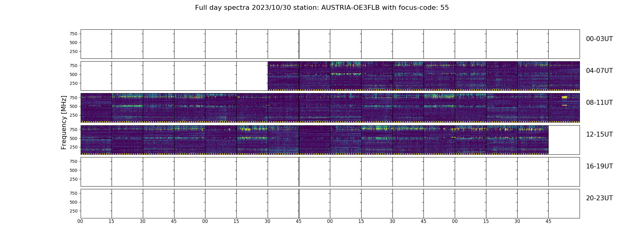
Task: Click the 20-23UT row label
Action: coord(599,198)
